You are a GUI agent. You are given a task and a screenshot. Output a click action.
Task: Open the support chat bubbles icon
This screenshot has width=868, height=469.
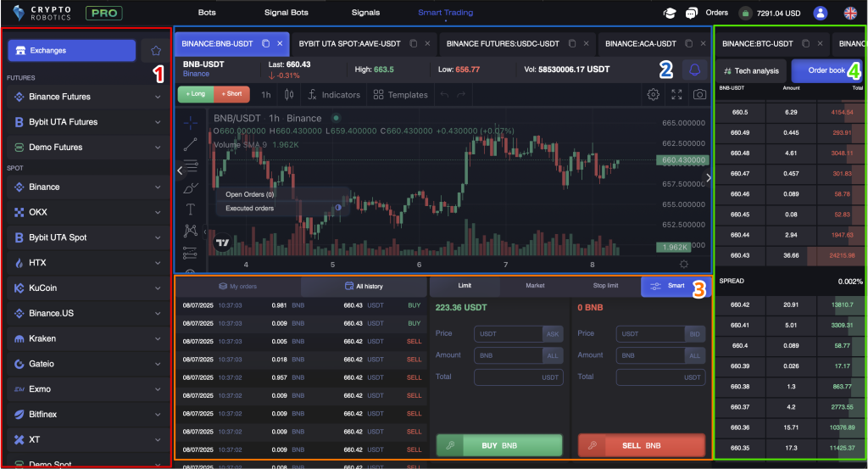tap(692, 13)
